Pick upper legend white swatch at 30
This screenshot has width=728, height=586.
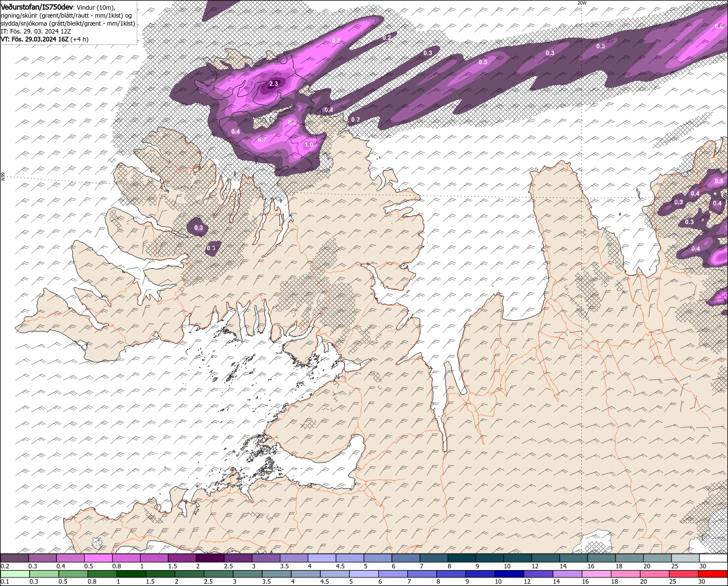pyautogui.click(x=713, y=558)
